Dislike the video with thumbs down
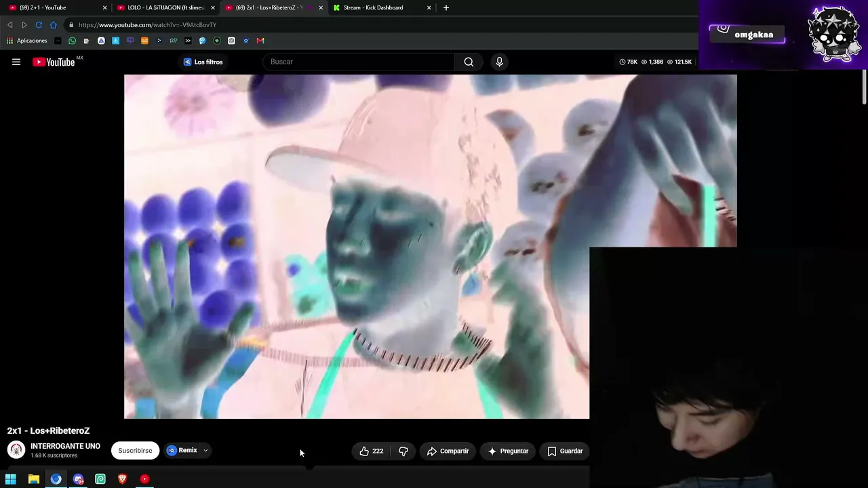This screenshot has height=488, width=868. [x=403, y=451]
